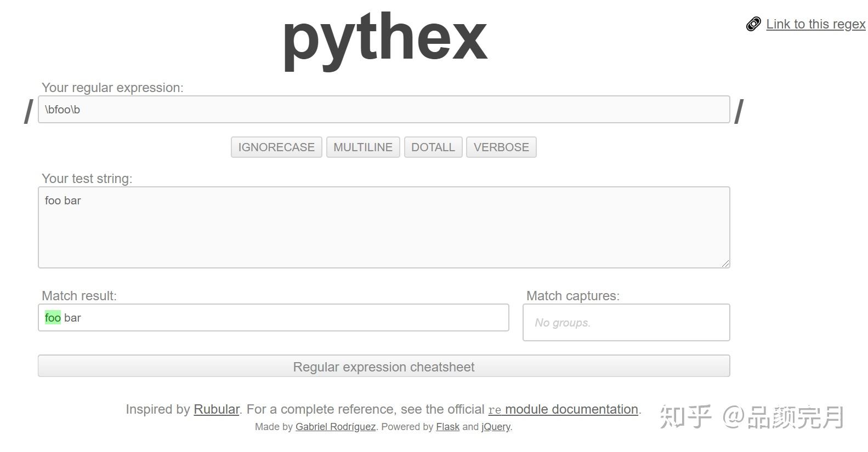This screenshot has width=868, height=452.
Task: Toggle the DOTALL flag
Action: [x=433, y=147]
